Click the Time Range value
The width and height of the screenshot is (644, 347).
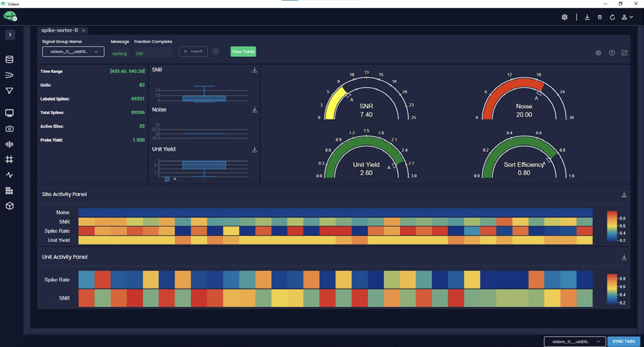(128, 71)
